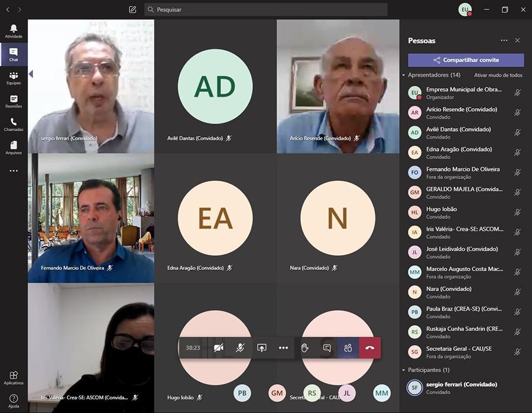The image size is (532, 413).
Task: Collapse the Apresentadores (14) section
Action: 404,76
